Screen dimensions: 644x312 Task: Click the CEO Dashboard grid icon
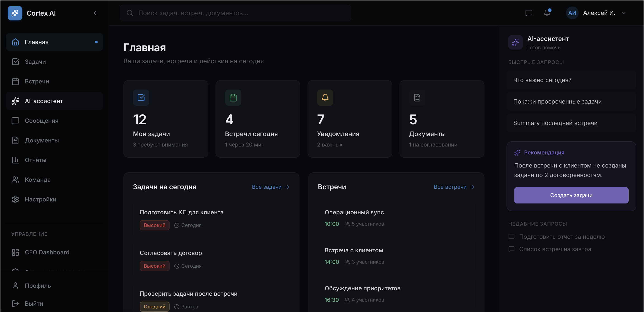[x=15, y=252]
